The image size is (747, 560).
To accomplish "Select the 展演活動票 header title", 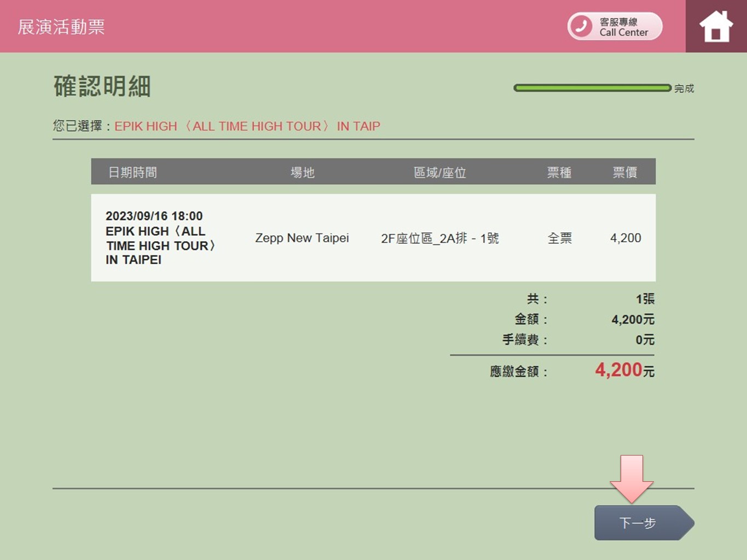I will tap(61, 27).
